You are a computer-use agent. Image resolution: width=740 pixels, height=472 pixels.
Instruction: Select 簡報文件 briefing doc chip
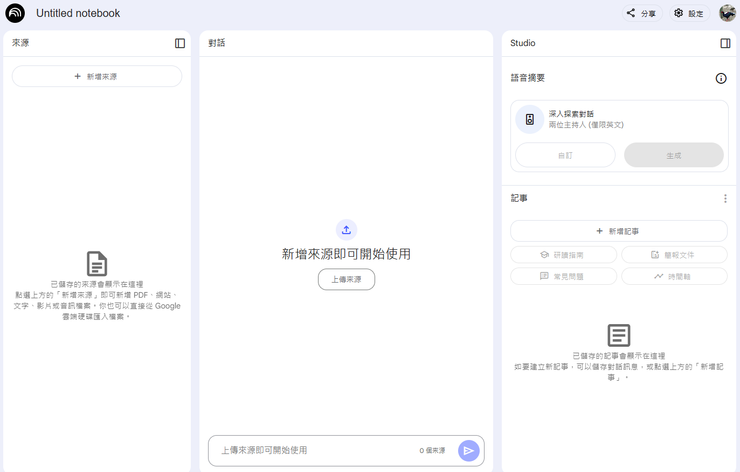[673, 255]
